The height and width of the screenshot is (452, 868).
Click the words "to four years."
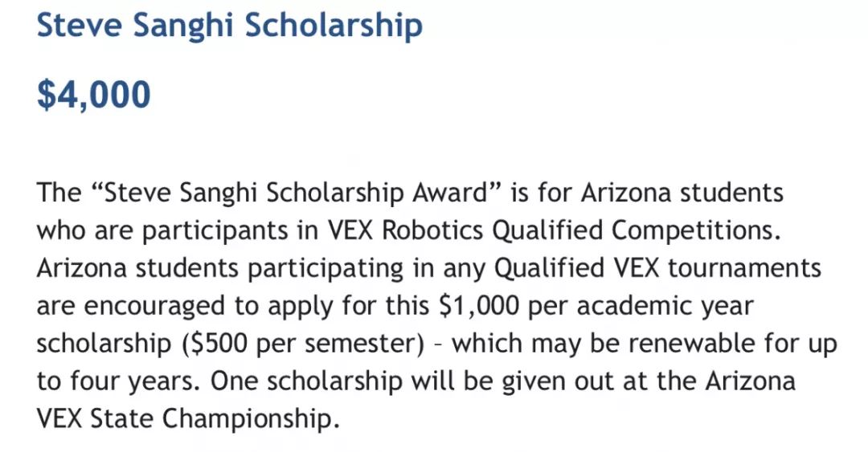tap(118, 381)
